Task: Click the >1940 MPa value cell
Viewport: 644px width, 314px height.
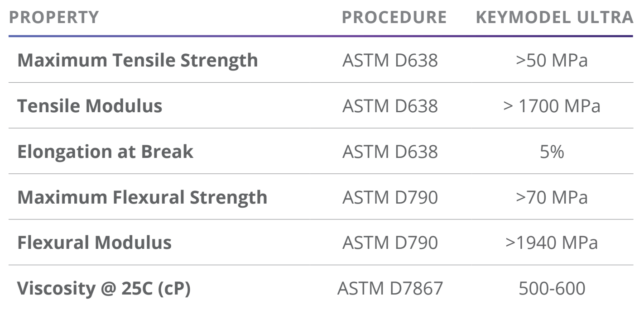Action: (552, 243)
